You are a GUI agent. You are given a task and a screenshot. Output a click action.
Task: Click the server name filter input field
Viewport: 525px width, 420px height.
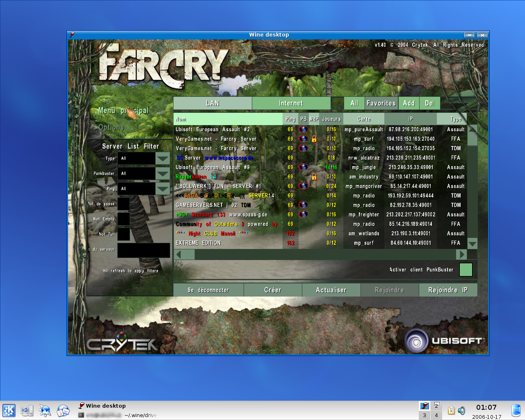[144, 250]
